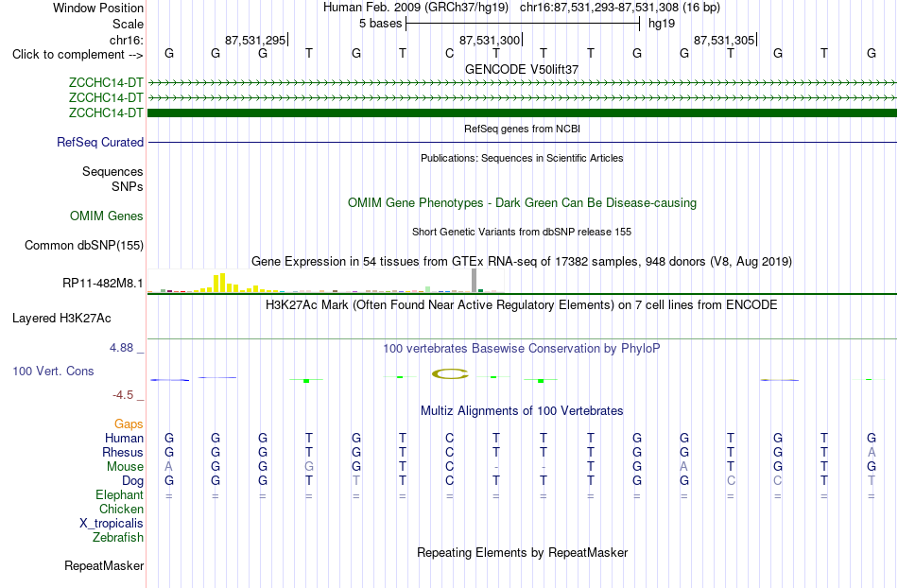
Task: Click the 87,531,300 position marker
Action: pos(490,40)
